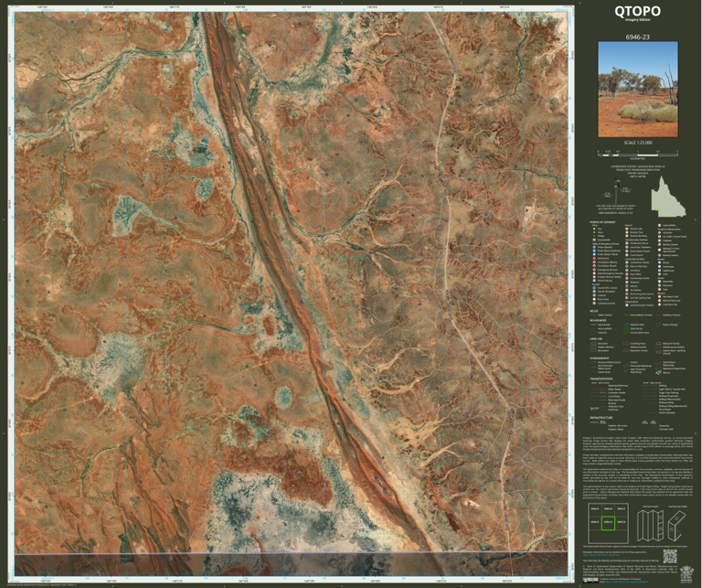Click the LAND USE legend heading
The width and height of the screenshot is (702, 588).
click(x=596, y=339)
